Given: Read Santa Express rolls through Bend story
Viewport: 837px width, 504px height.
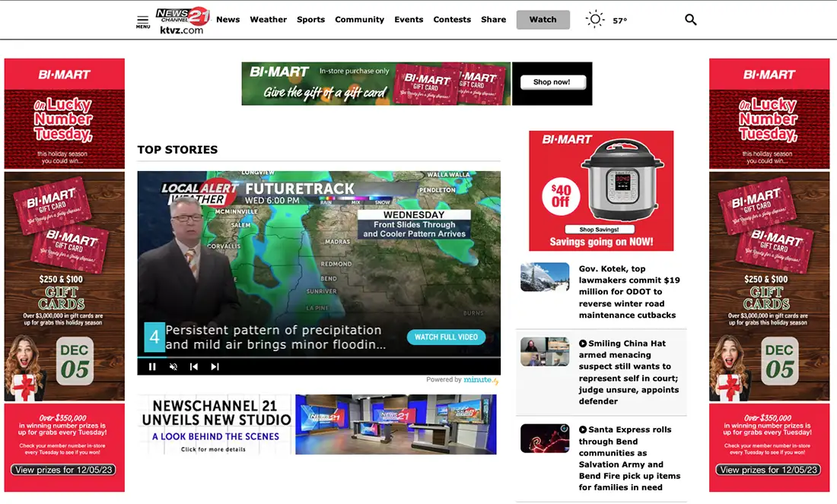Looking at the screenshot, I should (x=629, y=458).
